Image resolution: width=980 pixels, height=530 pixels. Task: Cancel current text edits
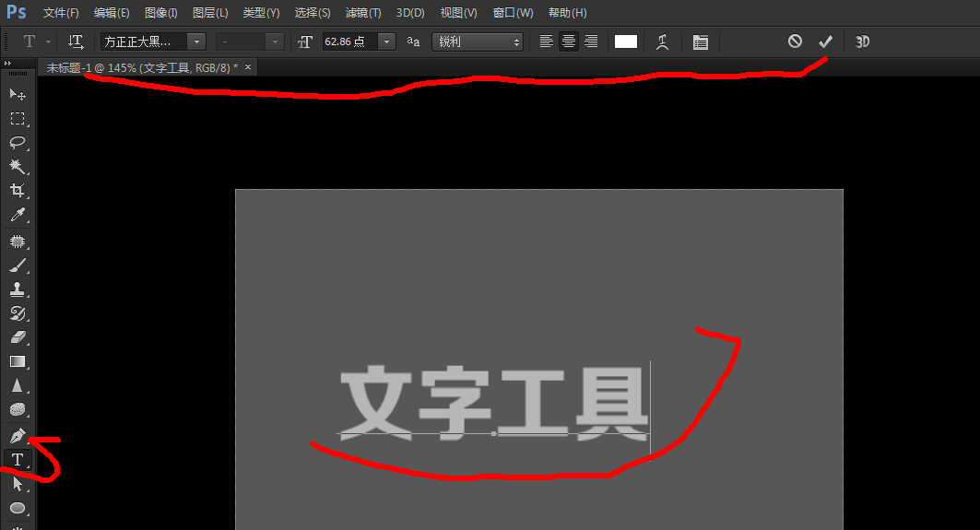pyautogui.click(x=795, y=41)
